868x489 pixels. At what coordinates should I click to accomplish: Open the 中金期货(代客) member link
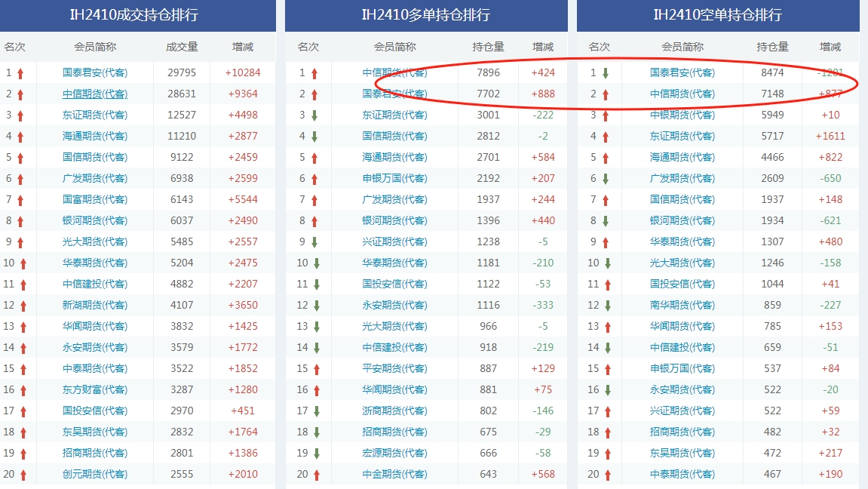(x=394, y=474)
